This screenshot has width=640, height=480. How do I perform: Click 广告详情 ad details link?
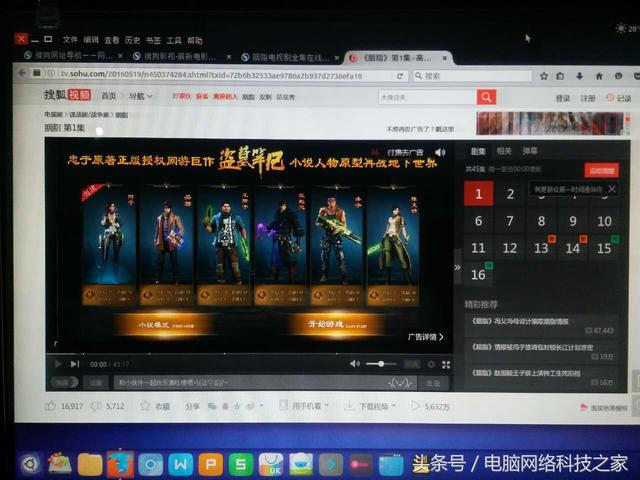coord(425,337)
